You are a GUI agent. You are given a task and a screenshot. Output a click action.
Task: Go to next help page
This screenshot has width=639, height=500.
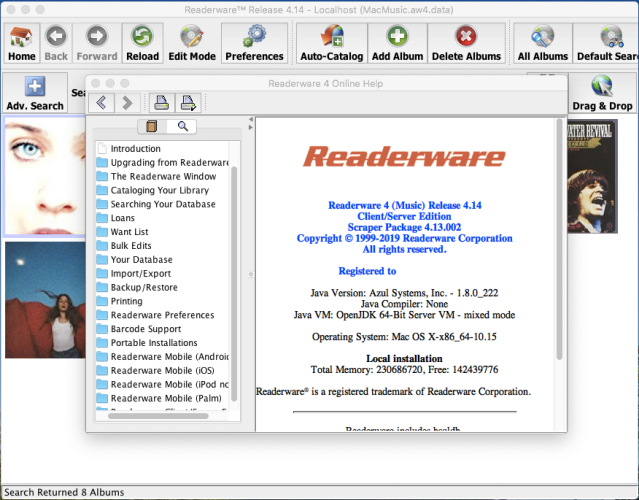coord(127,103)
